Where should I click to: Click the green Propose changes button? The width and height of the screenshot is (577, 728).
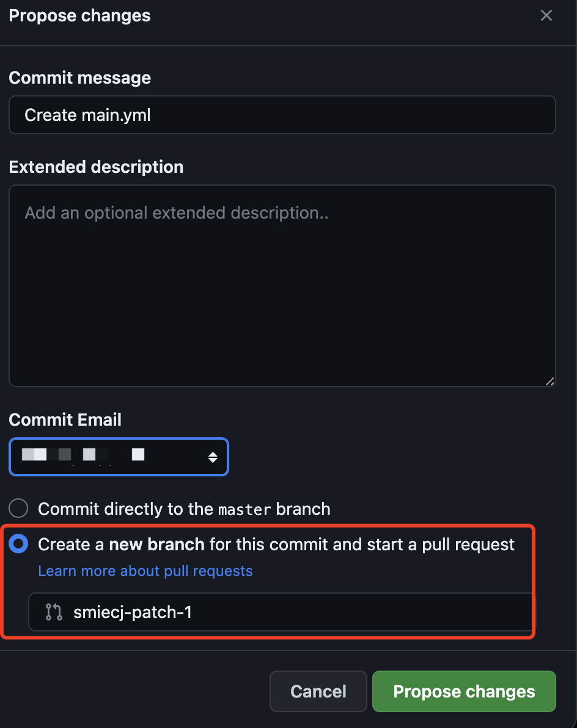[x=464, y=691]
